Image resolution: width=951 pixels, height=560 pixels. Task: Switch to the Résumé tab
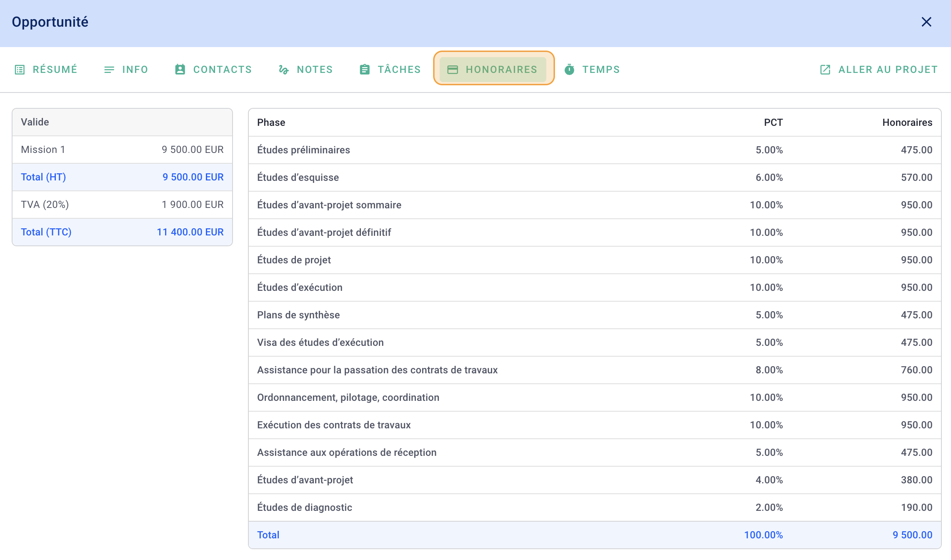coord(46,69)
